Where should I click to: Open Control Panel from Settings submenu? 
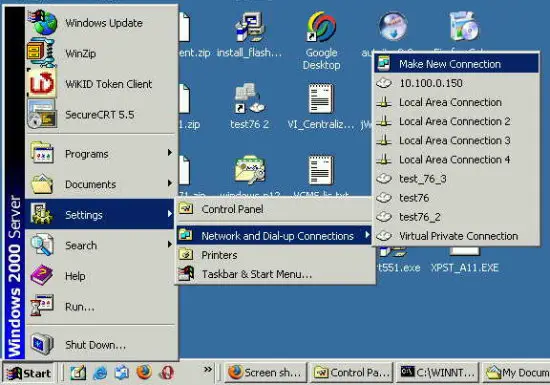(274, 209)
